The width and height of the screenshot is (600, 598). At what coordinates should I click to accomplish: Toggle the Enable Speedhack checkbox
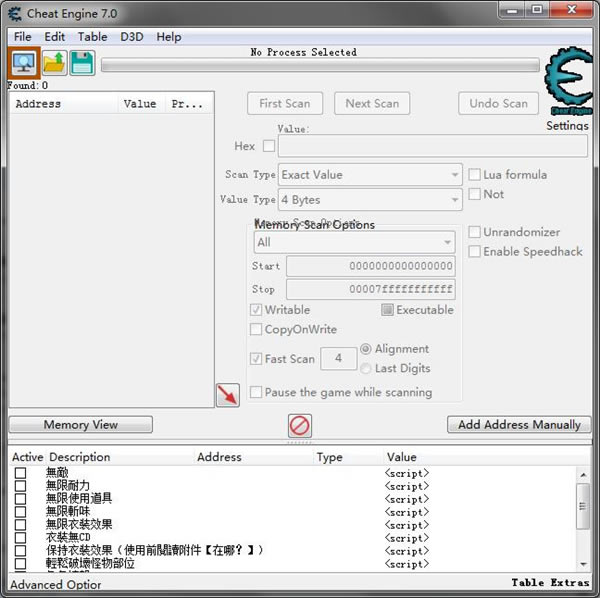coord(474,252)
